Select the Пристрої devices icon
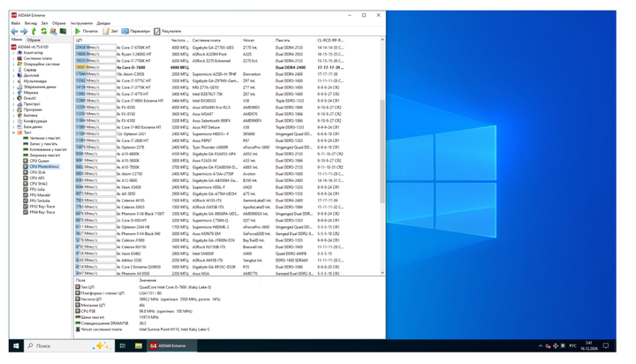The width and height of the screenshot is (636, 364). click(x=19, y=104)
